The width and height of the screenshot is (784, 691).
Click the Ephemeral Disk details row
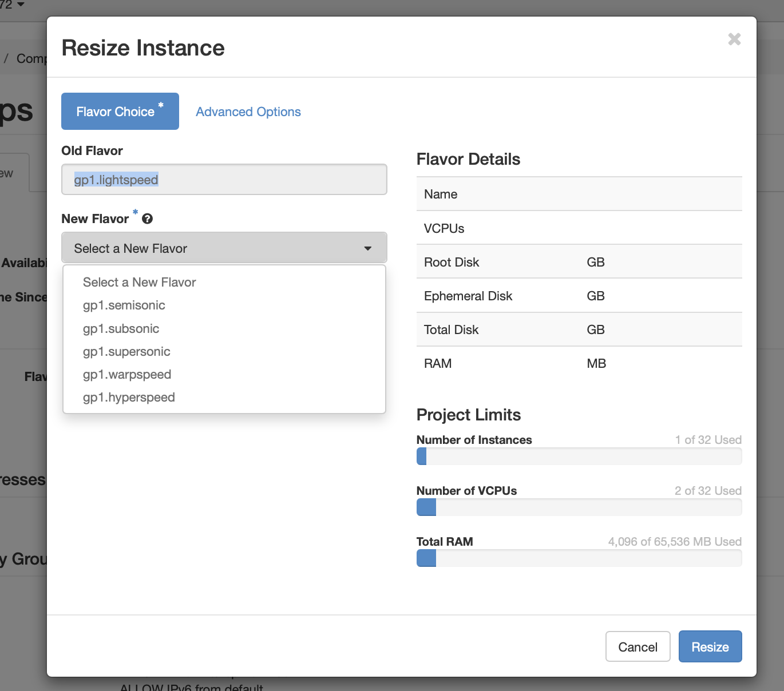coord(579,296)
